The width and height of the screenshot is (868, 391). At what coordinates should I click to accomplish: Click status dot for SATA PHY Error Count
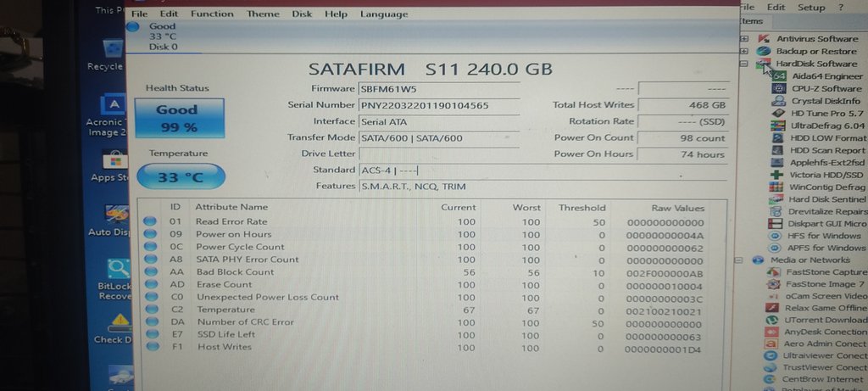[x=150, y=260]
